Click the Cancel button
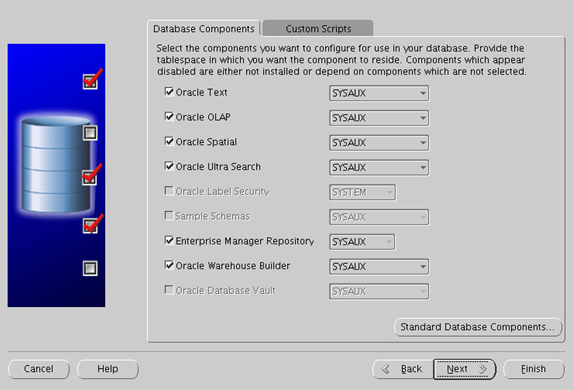574x390 pixels. point(39,369)
